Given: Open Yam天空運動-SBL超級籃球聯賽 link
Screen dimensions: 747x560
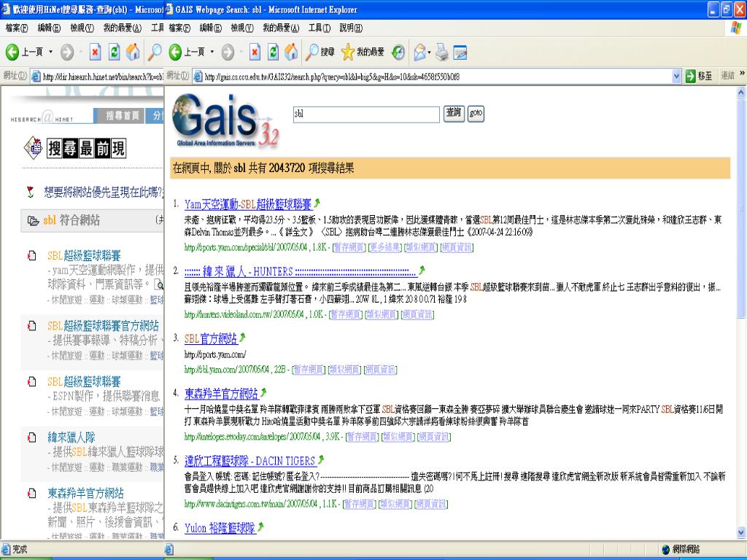Looking at the screenshot, I should [x=248, y=204].
